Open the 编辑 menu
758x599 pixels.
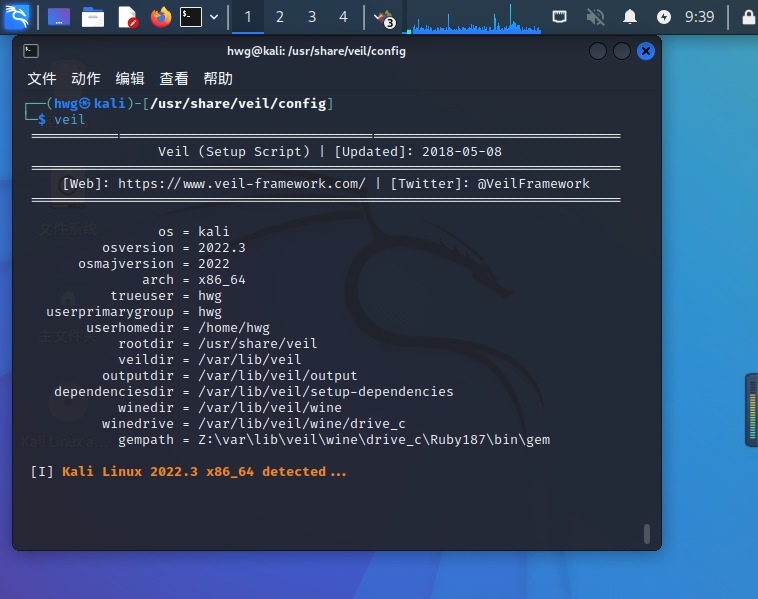click(x=130, y=78)
